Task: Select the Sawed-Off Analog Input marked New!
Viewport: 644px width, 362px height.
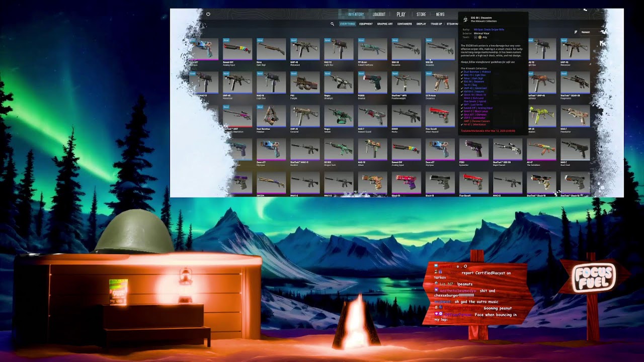Action: 237,52
